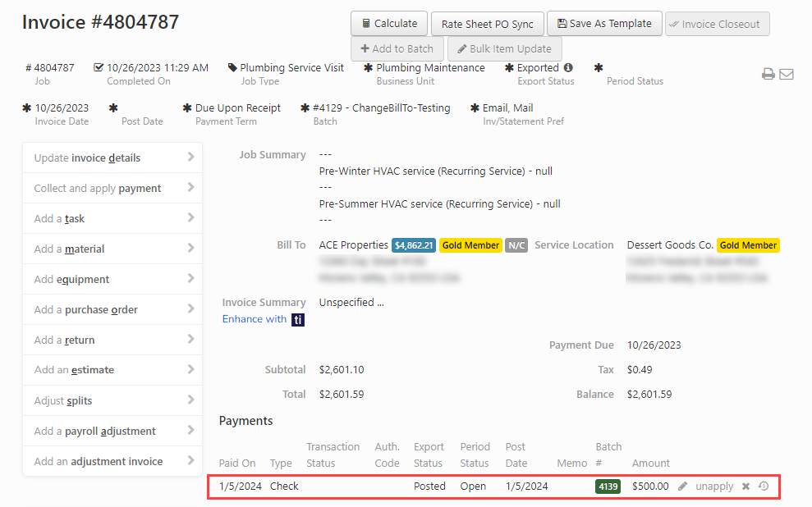The image size is (812, 507).
Task: Click the yellow Gold Member badge for ACE Properties
Action: 470,244
